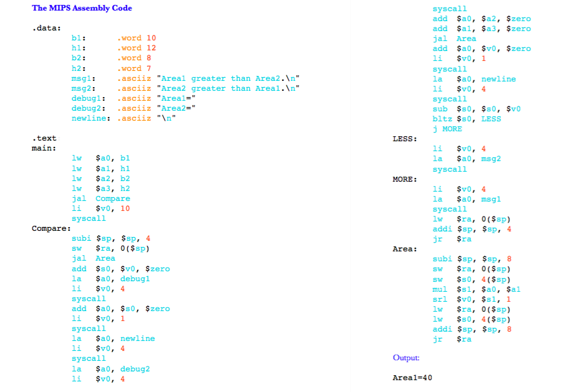Select the "j MORE" jump instruction
Viewport: 588px width, 392px height.
pyautogui.click(x=447, y=129)
